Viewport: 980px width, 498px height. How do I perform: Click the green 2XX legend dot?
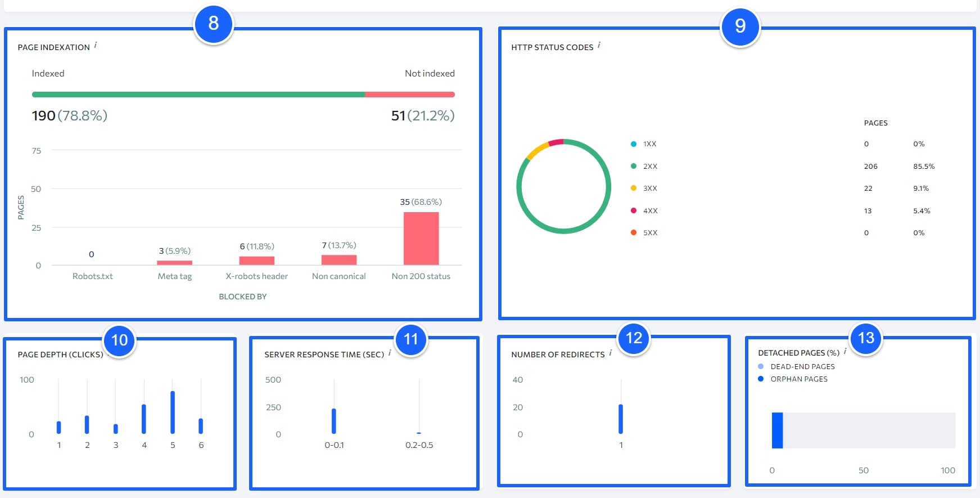point(634,166)
